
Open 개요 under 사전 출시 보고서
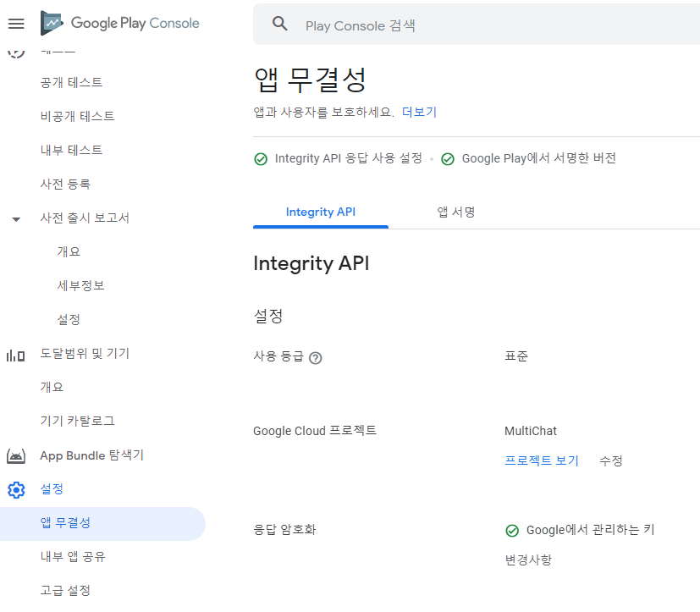coord(69,251)
